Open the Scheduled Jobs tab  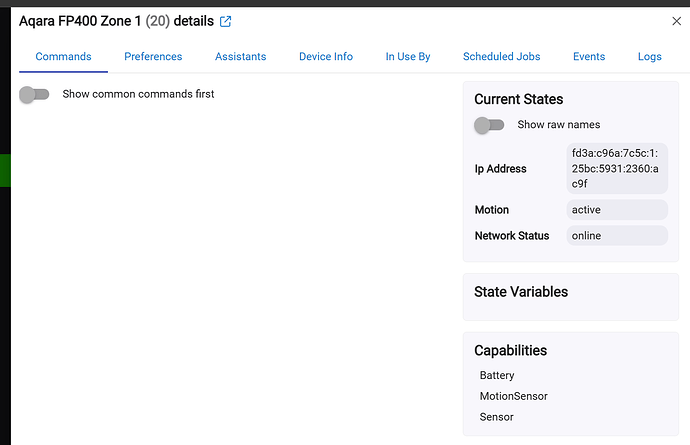pyautogui.click(x=501, y=56)
